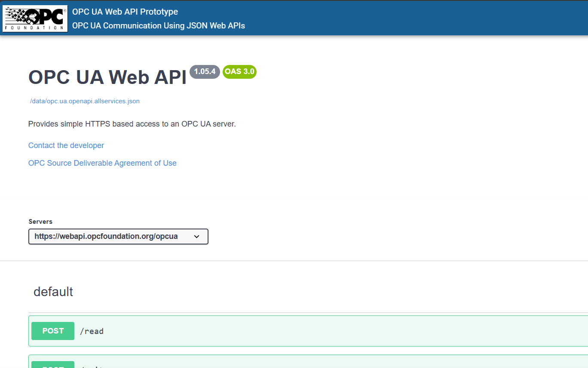Click the /read endpoint path text
The height and width of the screenshot is (368, 588).
(x=92, y=331)
